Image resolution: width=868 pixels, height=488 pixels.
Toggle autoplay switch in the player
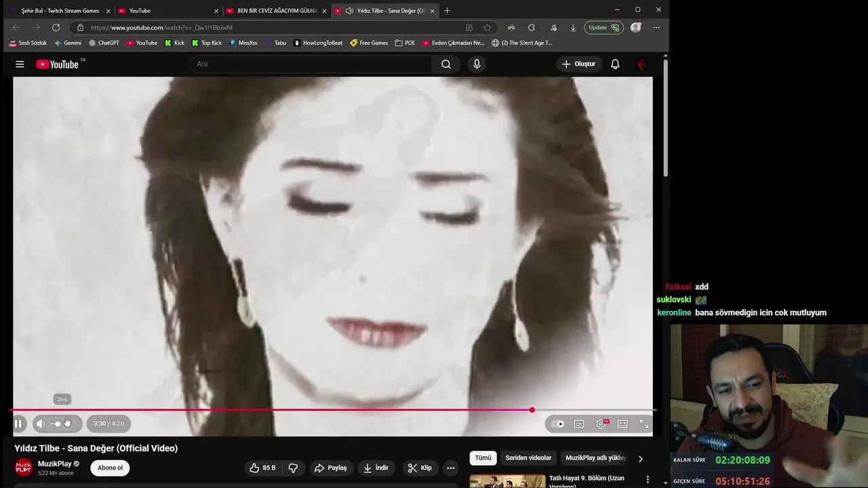pyautogui.click(x=558, y=424)
